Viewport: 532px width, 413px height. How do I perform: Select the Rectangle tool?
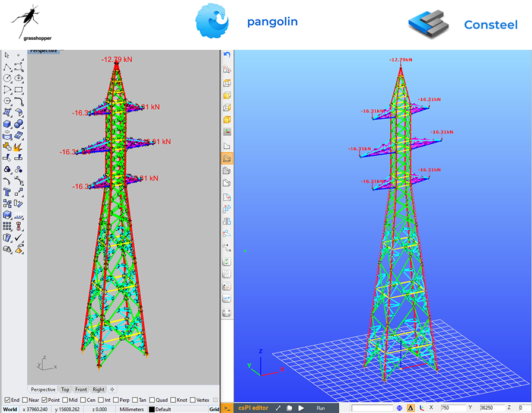[x=18, y=90]
